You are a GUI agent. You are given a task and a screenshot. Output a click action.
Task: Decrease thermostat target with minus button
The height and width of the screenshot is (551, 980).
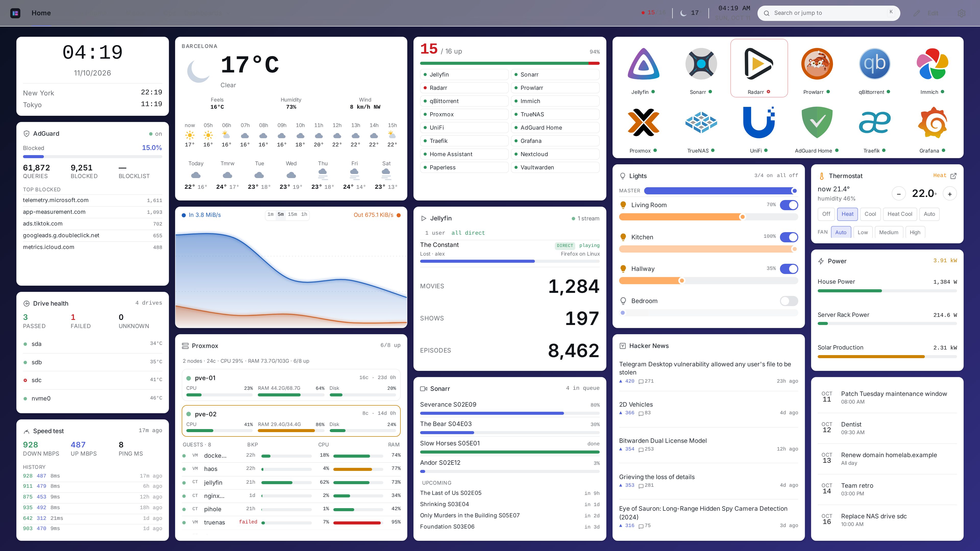(899, 194)
